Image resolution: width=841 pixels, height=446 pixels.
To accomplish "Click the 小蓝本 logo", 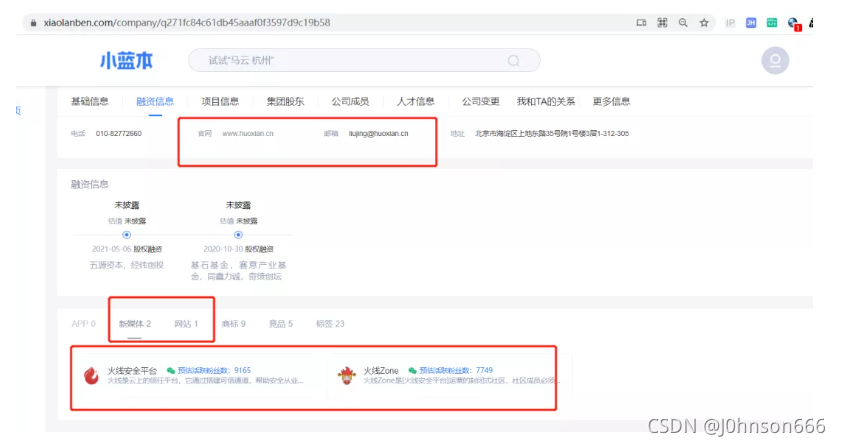I will pos(126,60).
